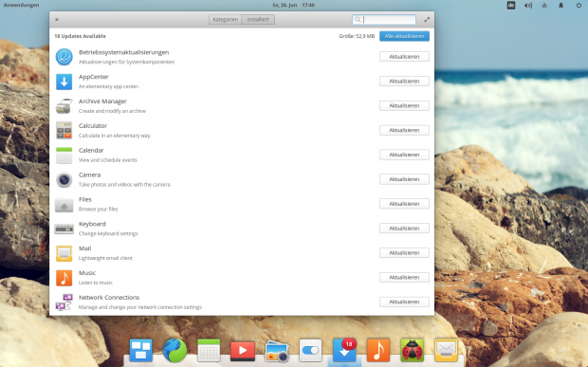Click Aktualisieren for Network Connections
The image size is (588, 367).
point(404,302)
